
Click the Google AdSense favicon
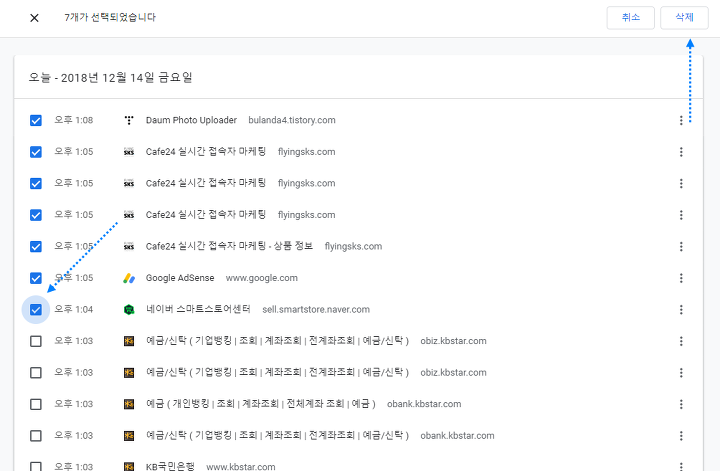(x=129, y=278)
